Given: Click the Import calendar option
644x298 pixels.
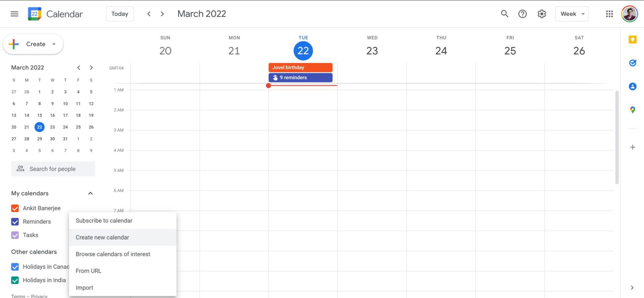Looking at the screenshot, I should tap(84, 287).
